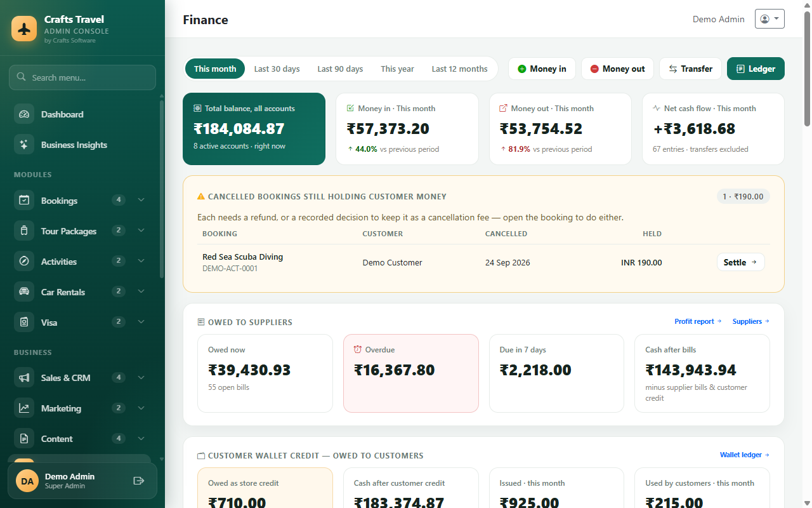Click the INR 190.00 held amount
The image size is (812, 508).
[641, 262]
